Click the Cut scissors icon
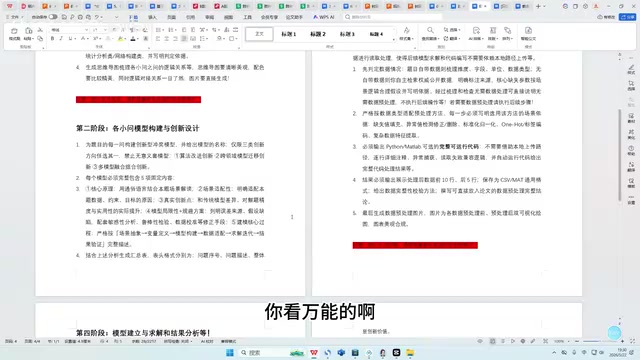 click(x=40, y=30)
